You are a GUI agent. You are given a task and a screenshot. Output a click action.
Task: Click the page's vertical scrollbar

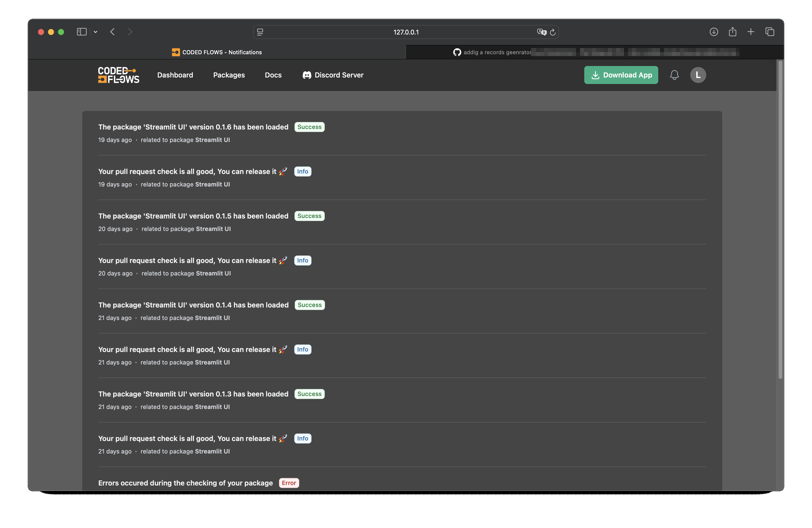(x=780, y=218)
